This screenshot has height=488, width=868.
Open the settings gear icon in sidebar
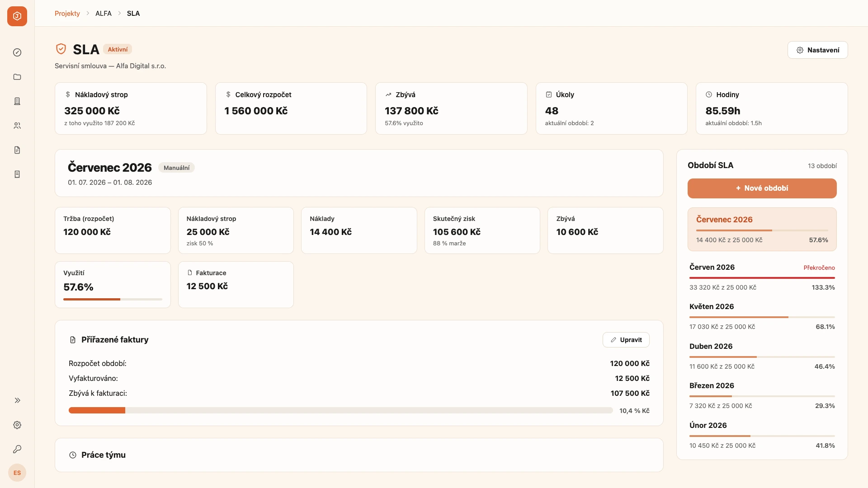(17, 425)
